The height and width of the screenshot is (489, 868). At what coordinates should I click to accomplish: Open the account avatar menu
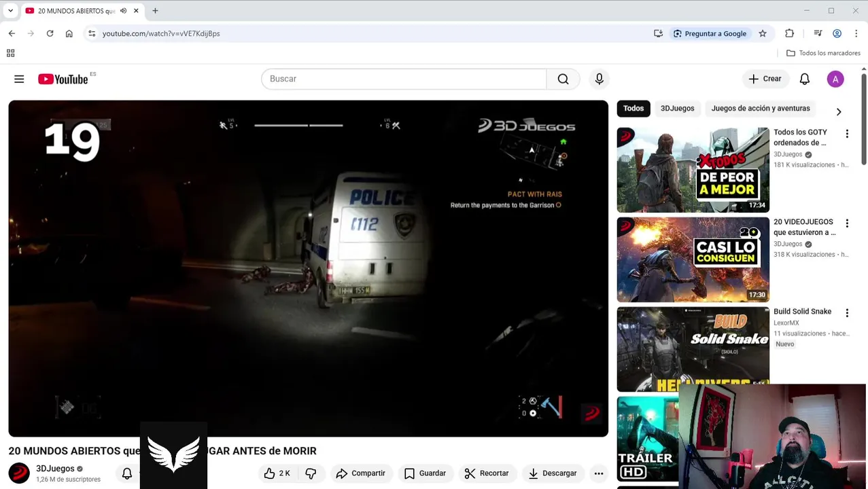835,79
